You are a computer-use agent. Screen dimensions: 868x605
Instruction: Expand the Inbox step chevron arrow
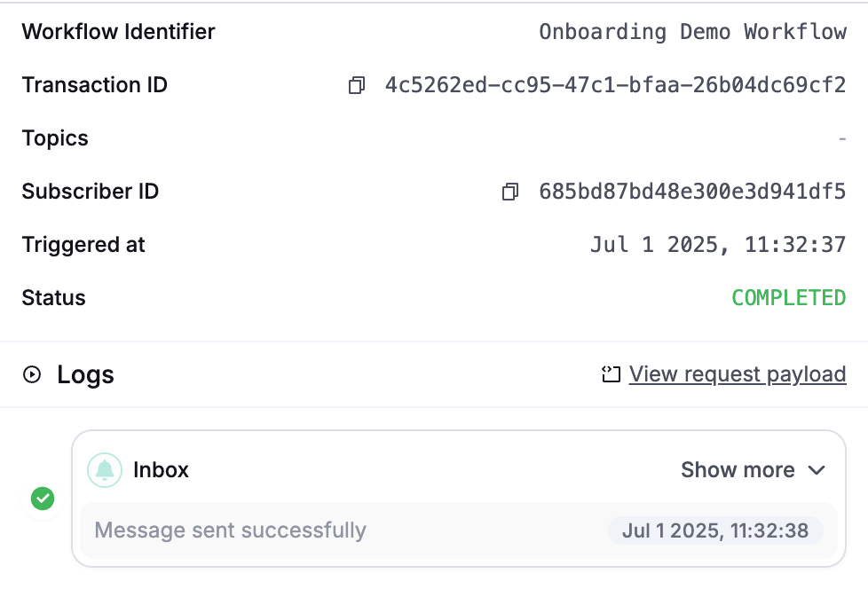coord(817,470)
